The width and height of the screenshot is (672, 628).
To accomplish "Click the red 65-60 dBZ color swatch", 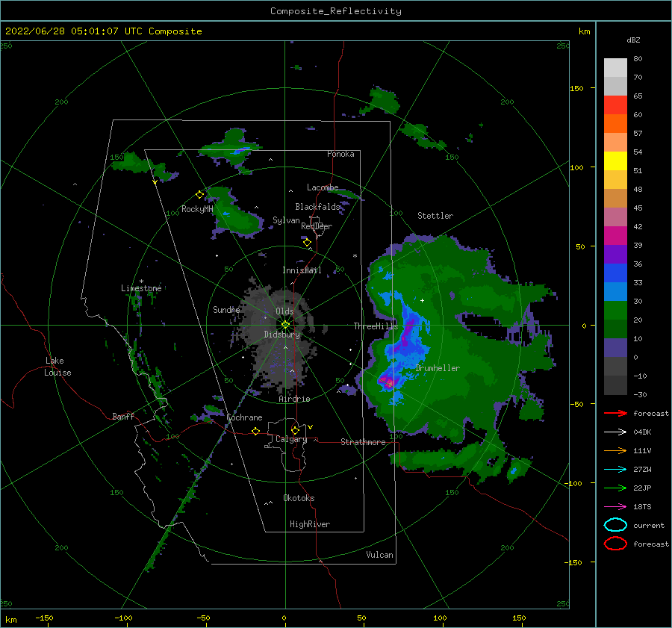I will click(615, 105).
